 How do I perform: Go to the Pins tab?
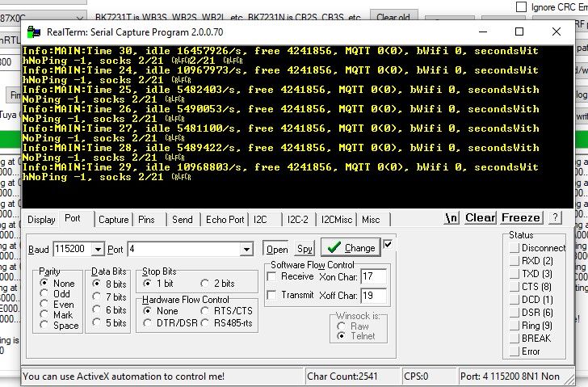pyautogui.click(x=146, y=220)
